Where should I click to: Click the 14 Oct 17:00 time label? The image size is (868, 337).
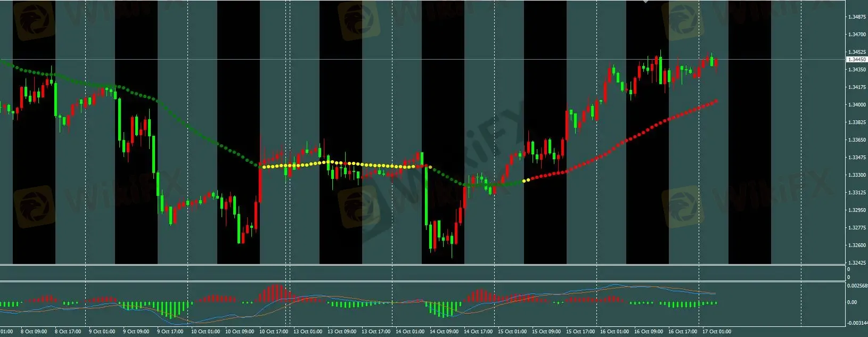click(x=478, y=332)
